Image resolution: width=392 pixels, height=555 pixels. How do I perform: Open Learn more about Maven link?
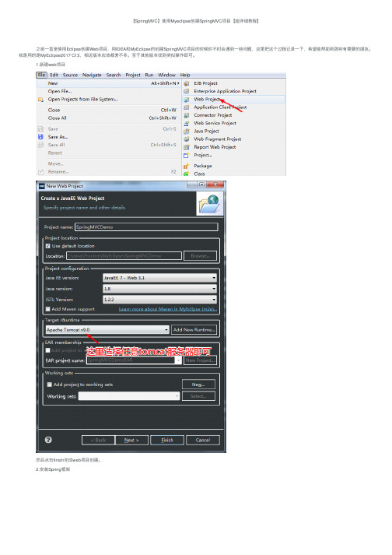(x=168, y=309)
